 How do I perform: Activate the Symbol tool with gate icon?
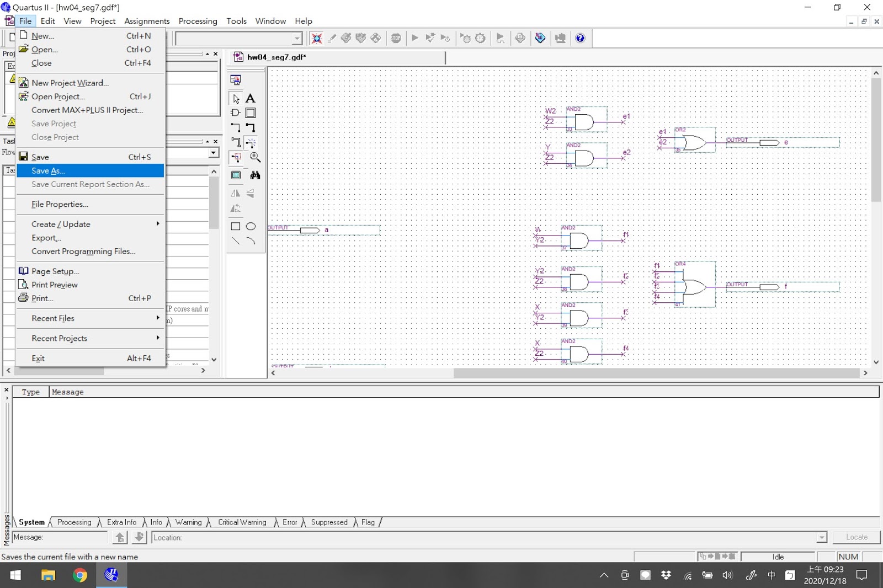click(x=236, y=113)
